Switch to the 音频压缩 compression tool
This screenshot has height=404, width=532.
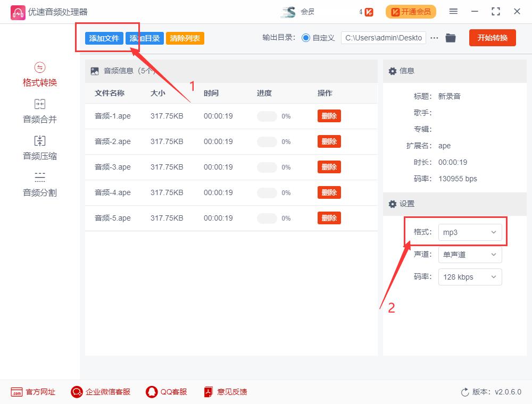pos(39,148)
